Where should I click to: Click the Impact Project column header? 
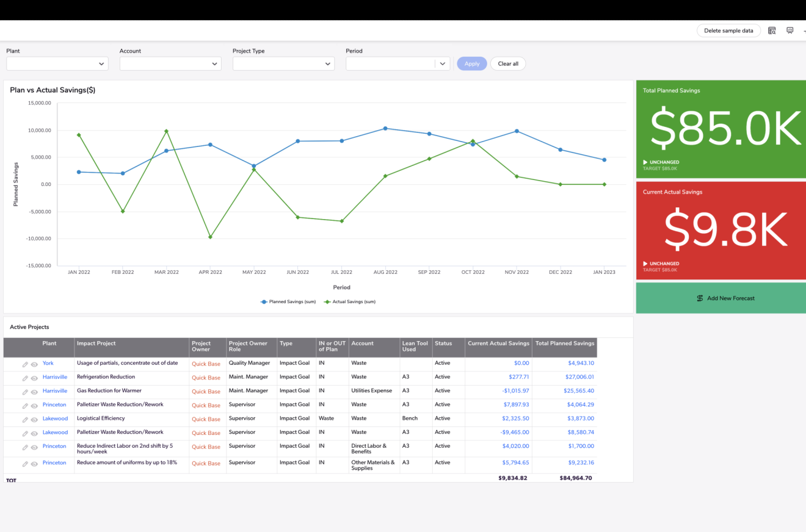[x=96, y=343]
